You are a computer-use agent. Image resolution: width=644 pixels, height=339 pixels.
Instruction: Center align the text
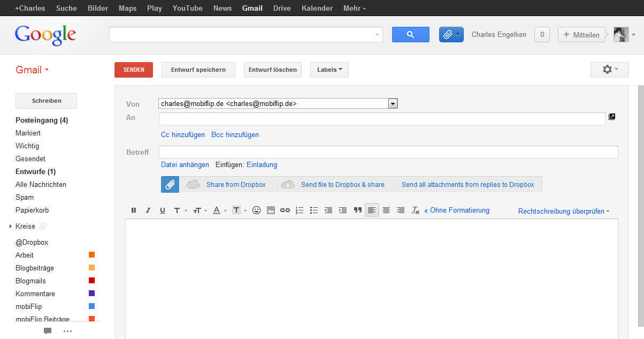point(386,210)
